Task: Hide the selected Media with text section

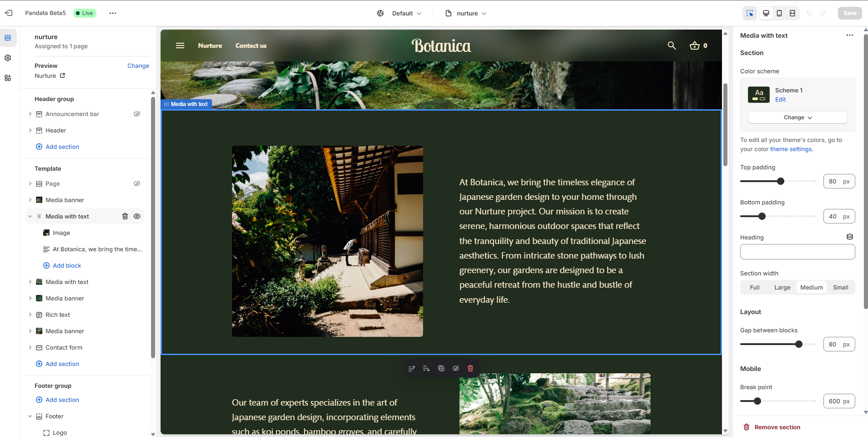Action: pyautogui.click(x=137, y=216)
